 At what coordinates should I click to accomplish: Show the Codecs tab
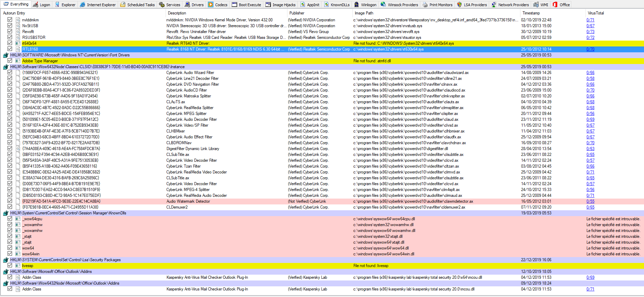tap(218, 5)
